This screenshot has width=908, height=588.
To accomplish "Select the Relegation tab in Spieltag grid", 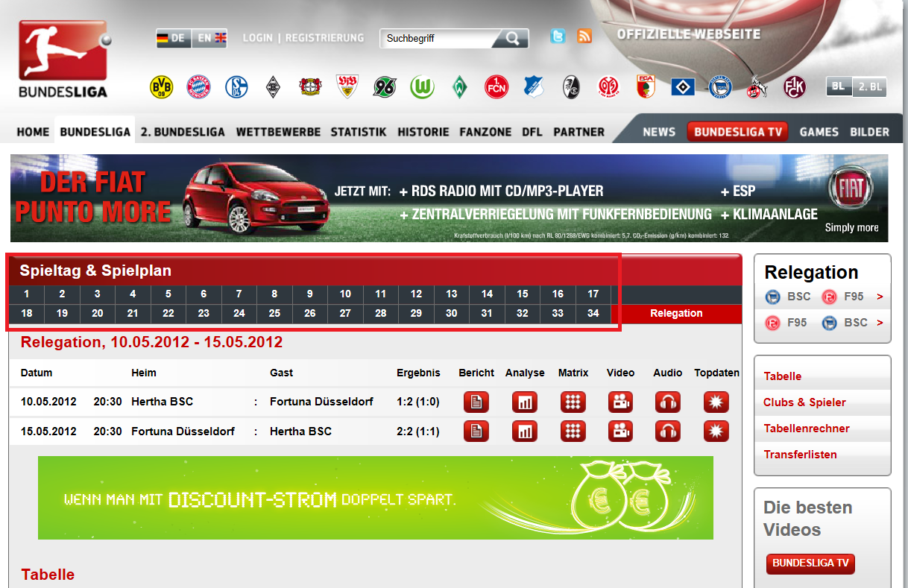I will tap(676, 314).
